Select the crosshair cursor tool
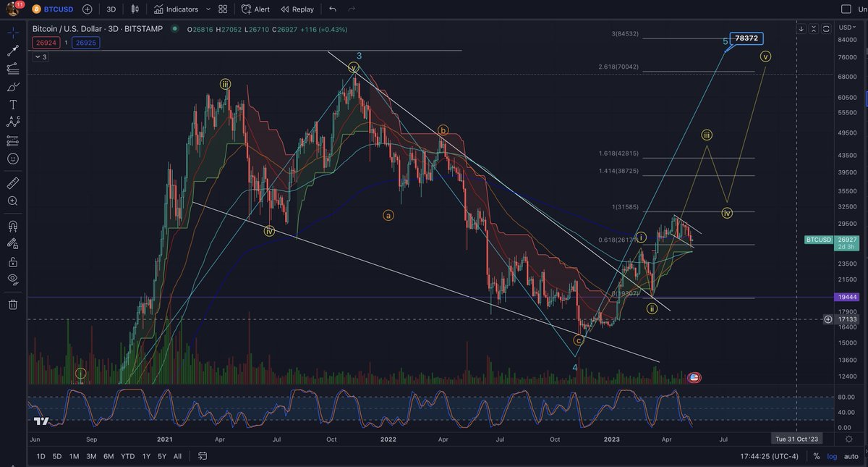Screen dimensions: 868x467 (x=13, y=32)
